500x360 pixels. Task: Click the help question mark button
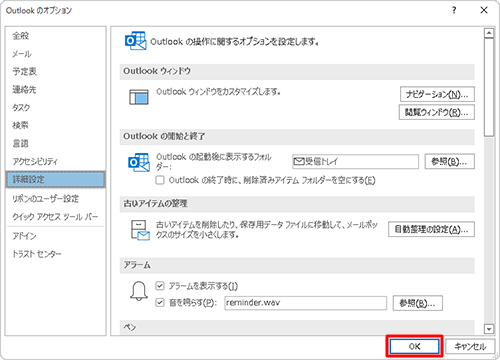(454, 11)
